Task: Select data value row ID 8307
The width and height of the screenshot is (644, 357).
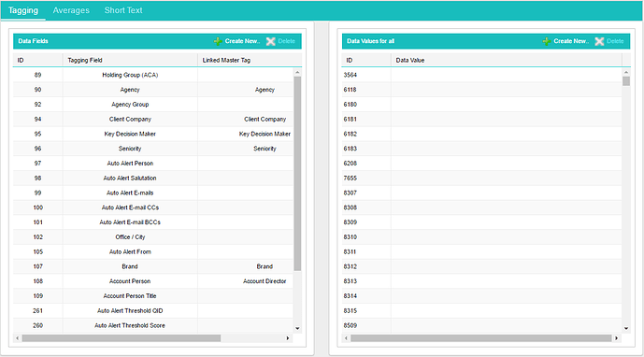Action: (x=481, y=193)
